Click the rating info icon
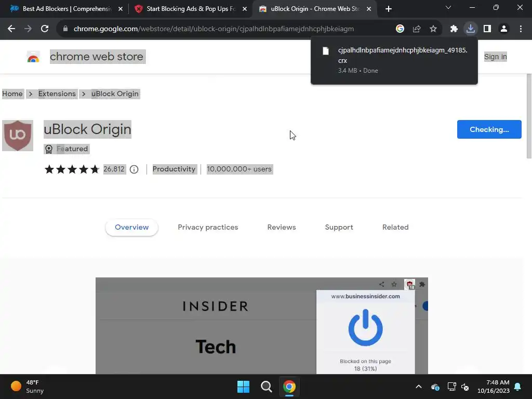 [134, 169]
